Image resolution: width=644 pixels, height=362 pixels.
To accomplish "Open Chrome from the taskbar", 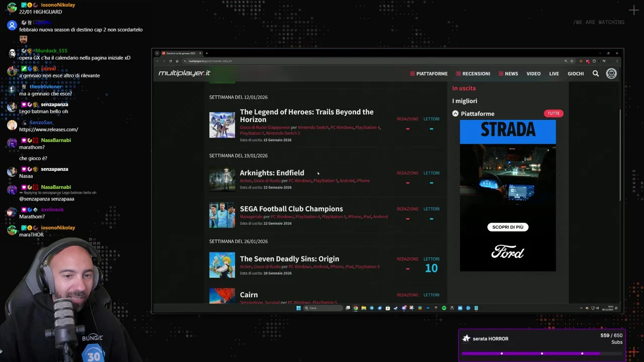I will click(x=356, y=308).
